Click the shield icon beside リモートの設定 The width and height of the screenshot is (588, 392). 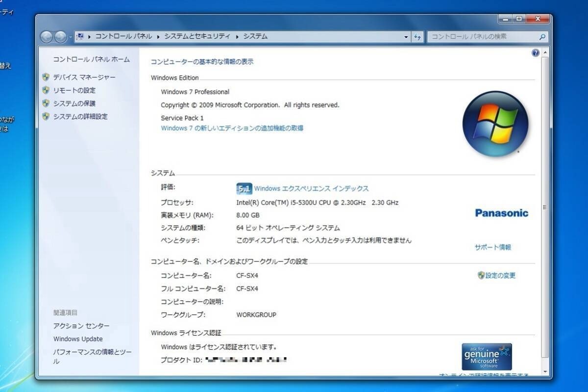[x=46, y=90]
